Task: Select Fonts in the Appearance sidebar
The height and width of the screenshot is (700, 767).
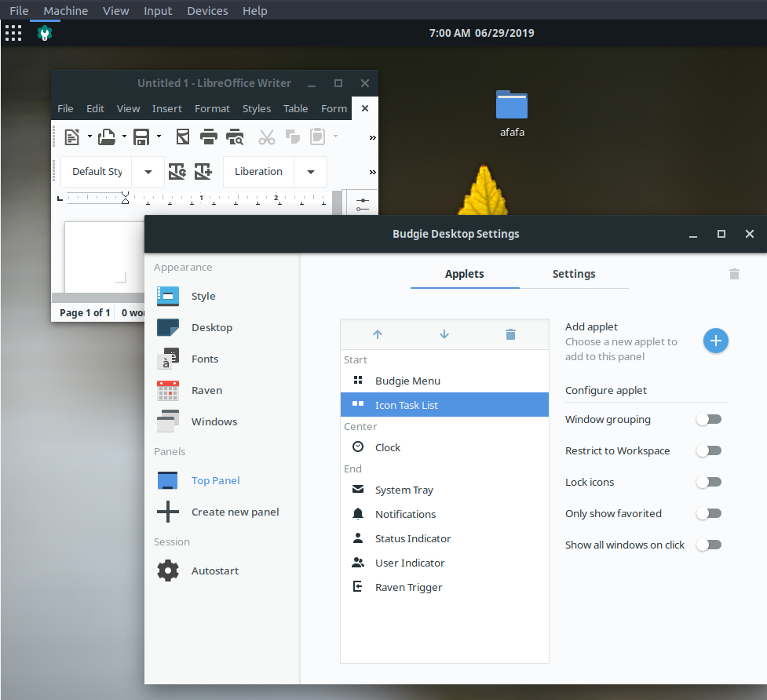Action: (x=204, y=359)
